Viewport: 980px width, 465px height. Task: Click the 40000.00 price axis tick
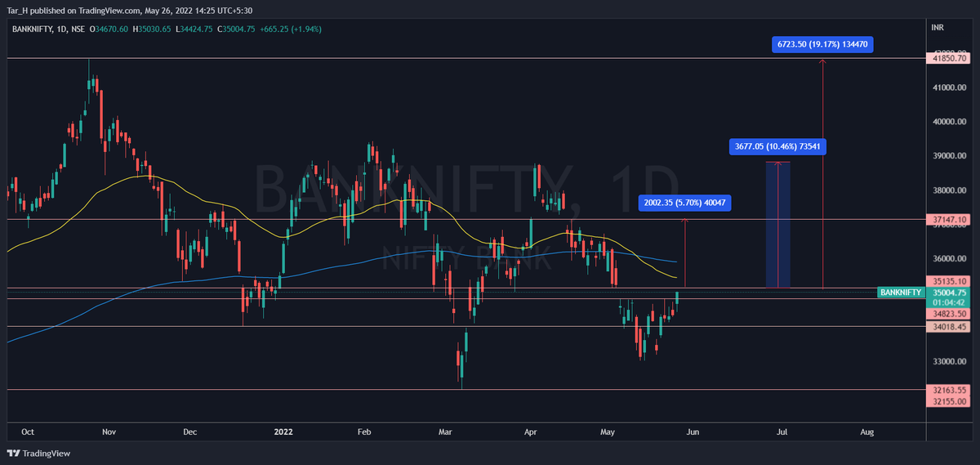[x=951, y=122]
